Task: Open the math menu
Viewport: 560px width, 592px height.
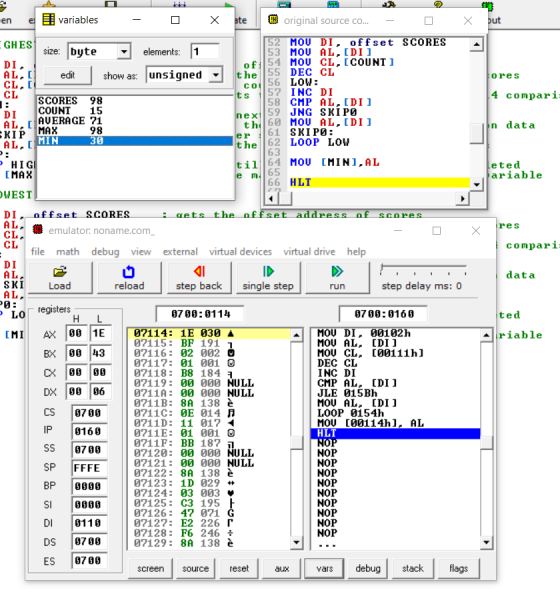Action: point(68,251)
